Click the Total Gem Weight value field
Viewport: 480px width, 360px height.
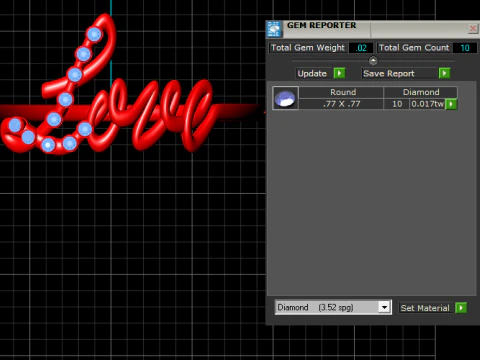[361, 48]
